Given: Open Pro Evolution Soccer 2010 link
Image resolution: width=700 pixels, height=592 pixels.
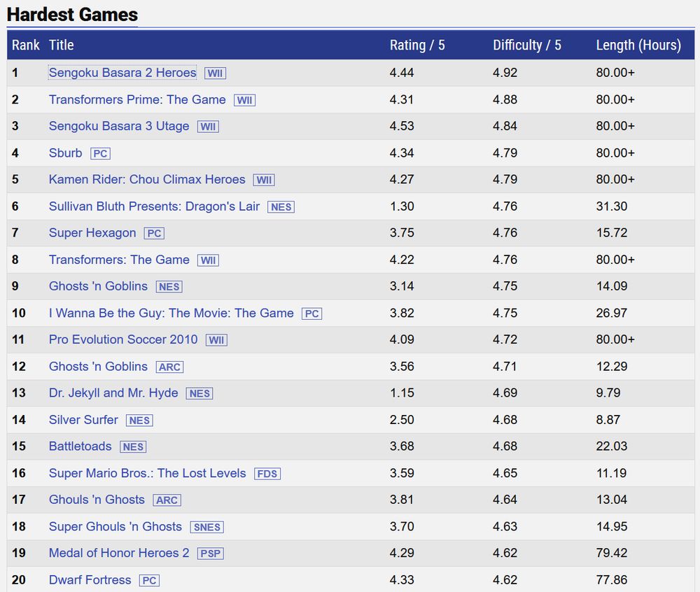Looking at the screenshot, I should coord(122,339).
